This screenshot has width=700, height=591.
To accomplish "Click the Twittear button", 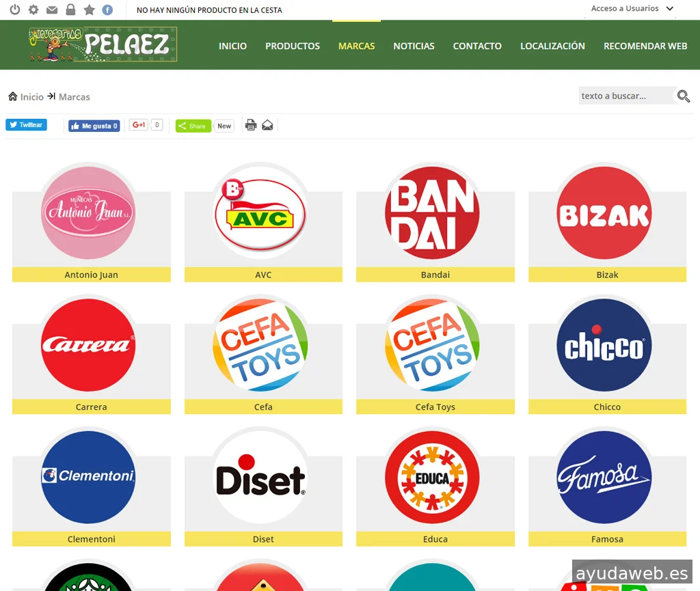I will pos(27,125).
